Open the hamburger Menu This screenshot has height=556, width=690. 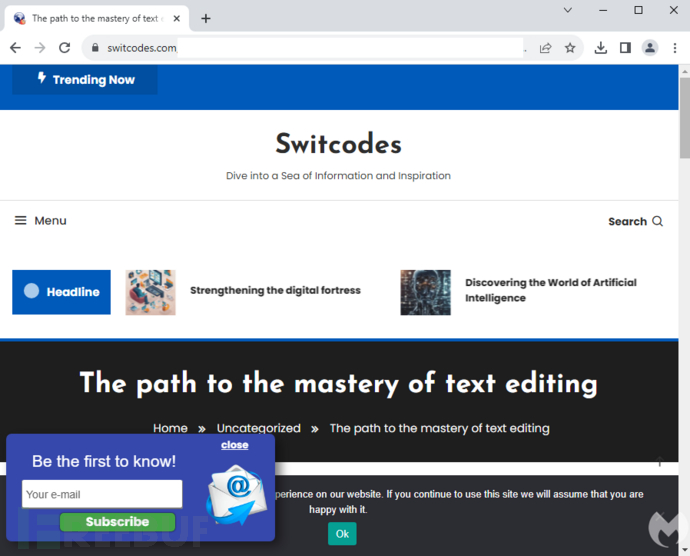tap(40, 221)
